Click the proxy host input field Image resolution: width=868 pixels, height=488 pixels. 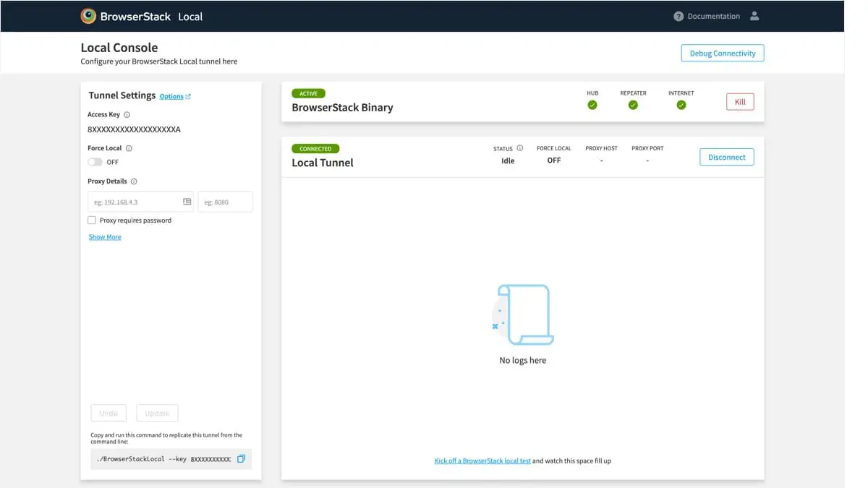click(x=135, y=202)
